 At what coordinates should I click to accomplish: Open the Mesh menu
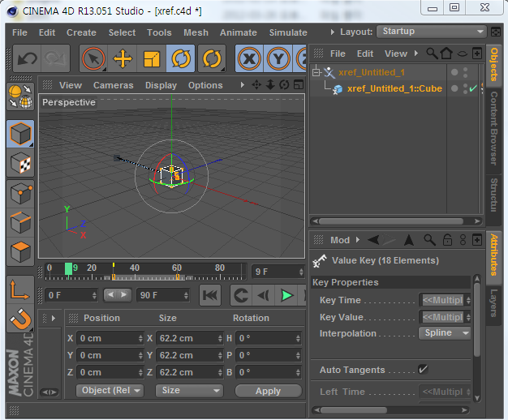coord(196,32)
